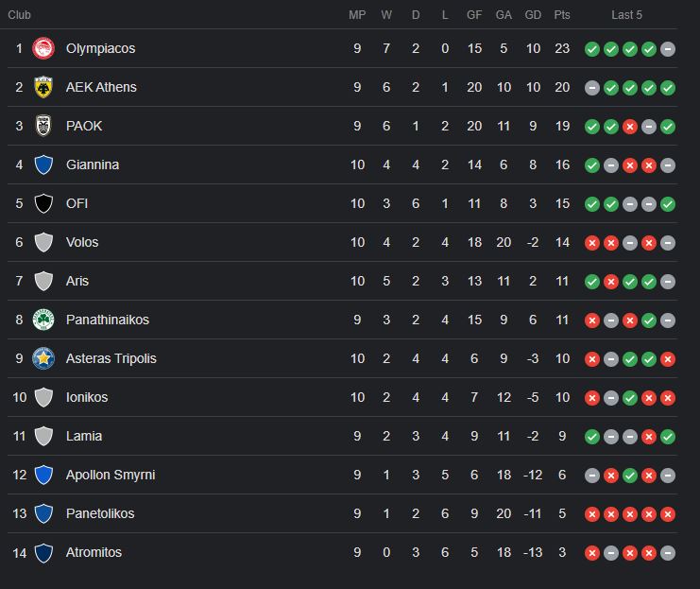Click the AEK Athens eagle crest
Screen dimensions: 700x589
pos(43,87)
